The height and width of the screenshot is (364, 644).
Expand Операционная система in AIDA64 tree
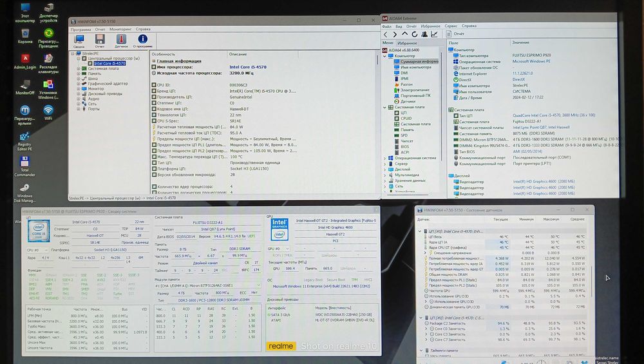(385, 158)
